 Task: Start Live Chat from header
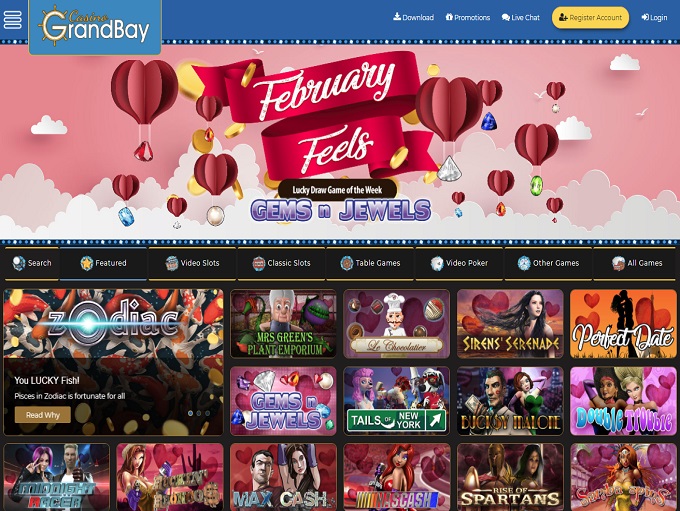pos(520,17)
